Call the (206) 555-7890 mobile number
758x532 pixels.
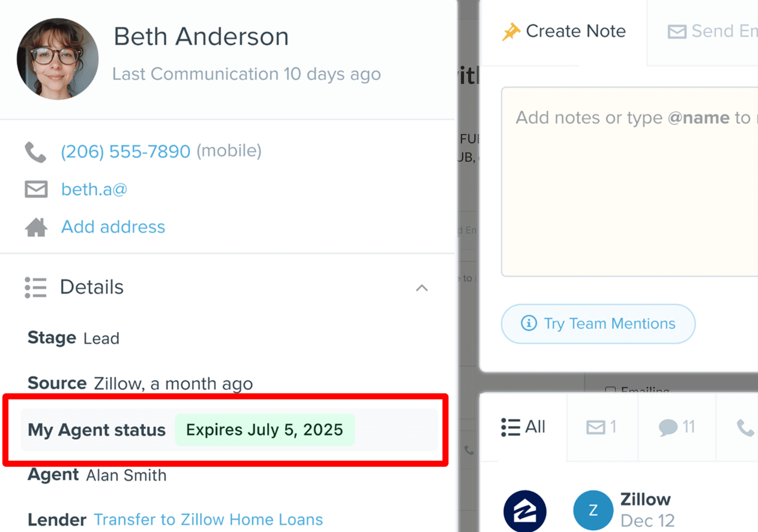[126, 152]
